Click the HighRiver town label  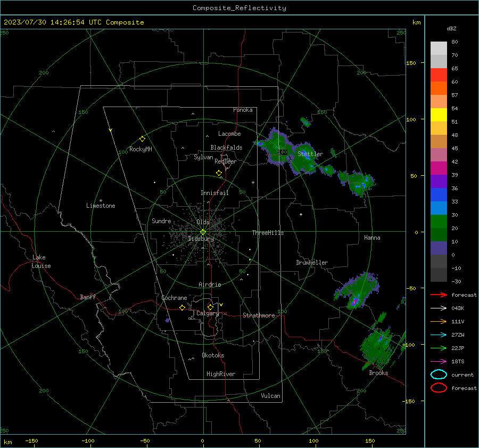coord(221,374)
